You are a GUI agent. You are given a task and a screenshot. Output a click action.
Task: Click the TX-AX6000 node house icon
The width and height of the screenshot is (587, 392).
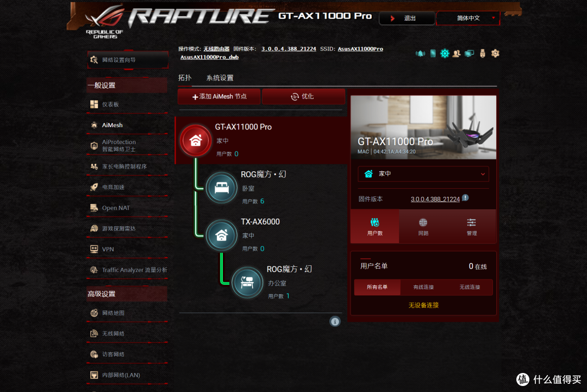(x=221, y=235)
